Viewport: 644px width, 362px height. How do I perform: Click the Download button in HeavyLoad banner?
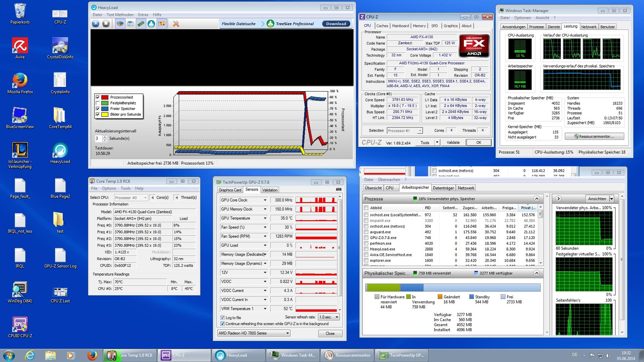click(x=336, y=24)
